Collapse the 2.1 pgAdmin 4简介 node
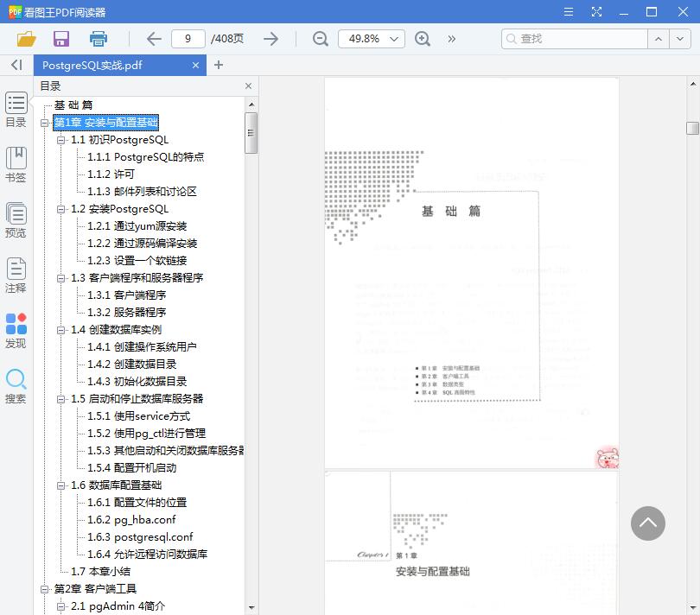The height and width of the screenshot is (615, 700). tap(60, 606)
